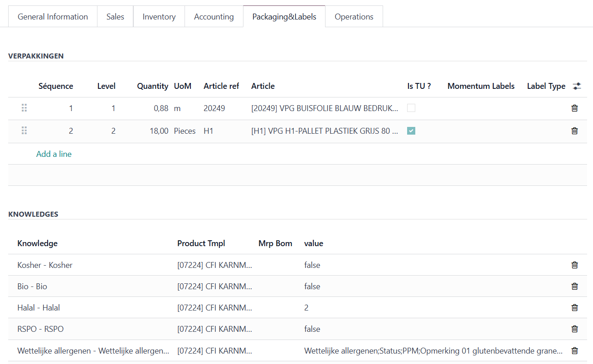Open the General Information tab
This screenshot has width=593, height=364.
coord(53,17)
